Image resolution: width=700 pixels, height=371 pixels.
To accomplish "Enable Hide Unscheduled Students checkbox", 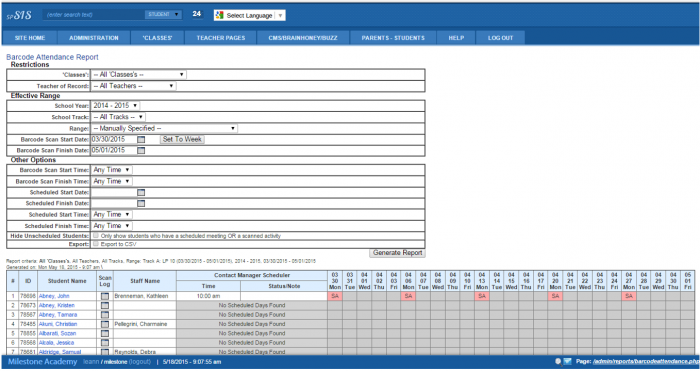I will click(96, 235).
